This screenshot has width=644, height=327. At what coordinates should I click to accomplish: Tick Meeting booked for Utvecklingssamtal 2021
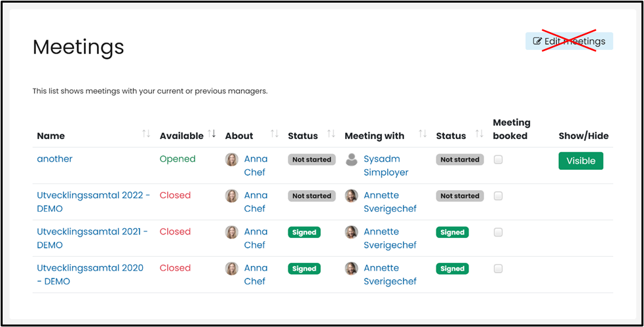[499, 232]
